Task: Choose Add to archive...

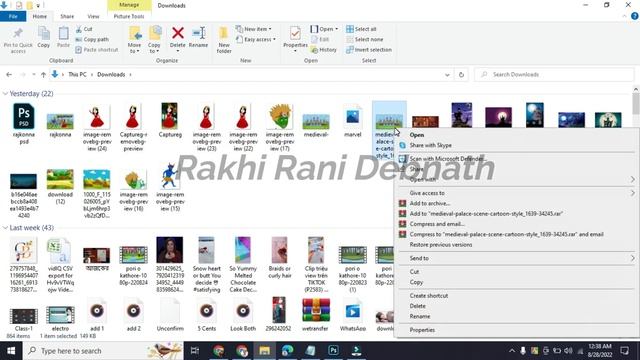Action: click(x=430, y=203)
